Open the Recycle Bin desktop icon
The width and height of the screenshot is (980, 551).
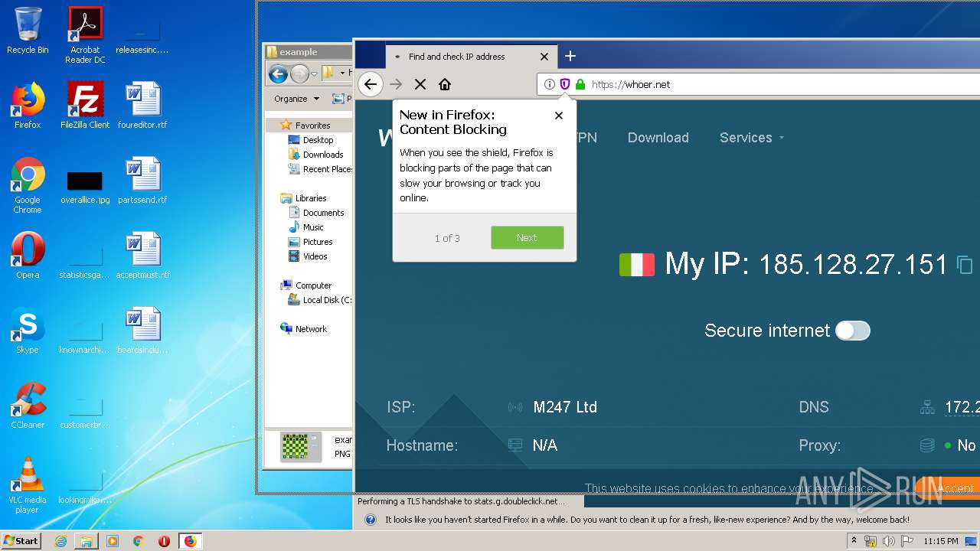[x=28, y=31]
